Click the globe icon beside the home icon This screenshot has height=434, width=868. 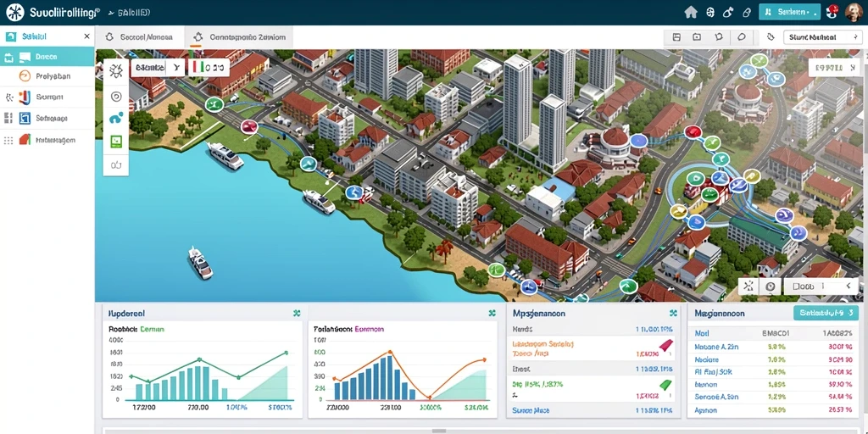point(711,12)
